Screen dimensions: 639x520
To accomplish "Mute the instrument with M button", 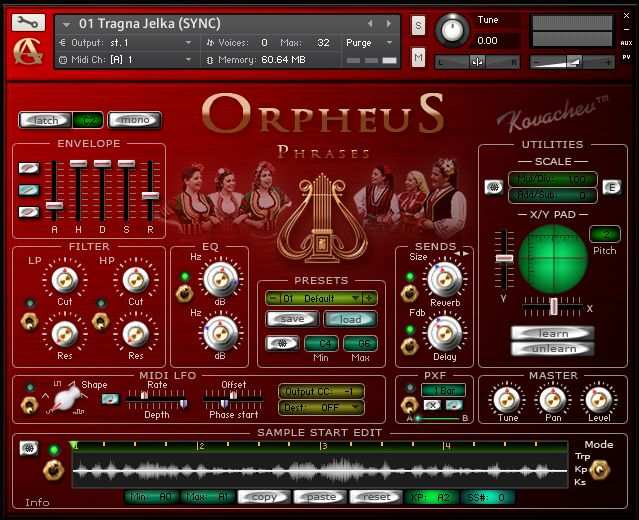I will 418,57.
